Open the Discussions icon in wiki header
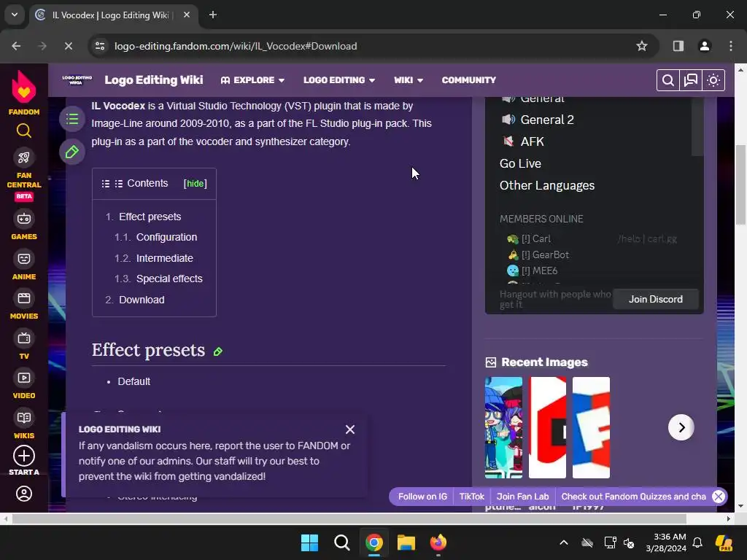 pos(691,80)
